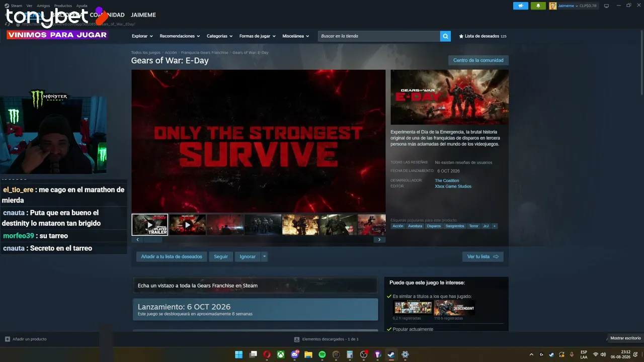Open the Miscelánea dropdown menu
The image size is (644, 362).
pyautogui.click(x=295, y=36)
